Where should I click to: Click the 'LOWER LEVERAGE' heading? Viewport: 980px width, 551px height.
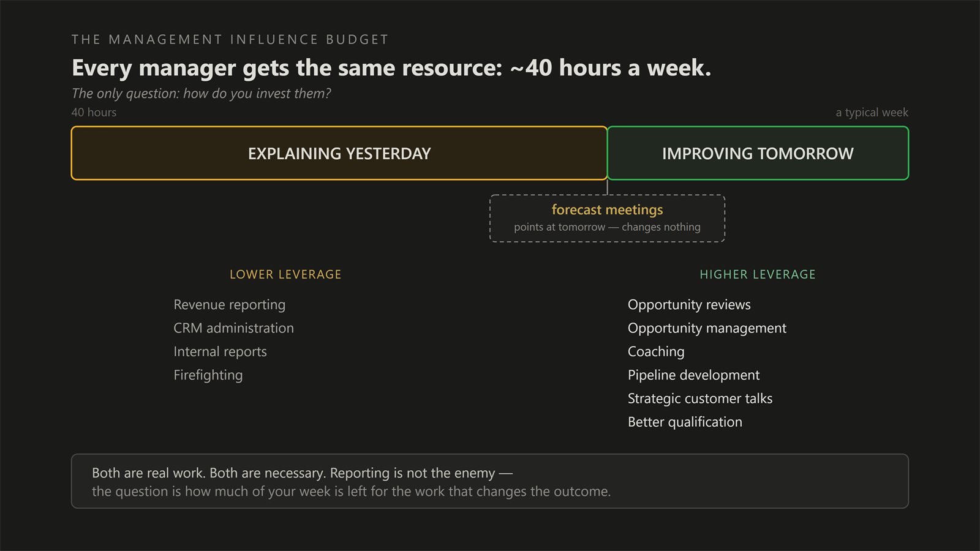point(285,275)
